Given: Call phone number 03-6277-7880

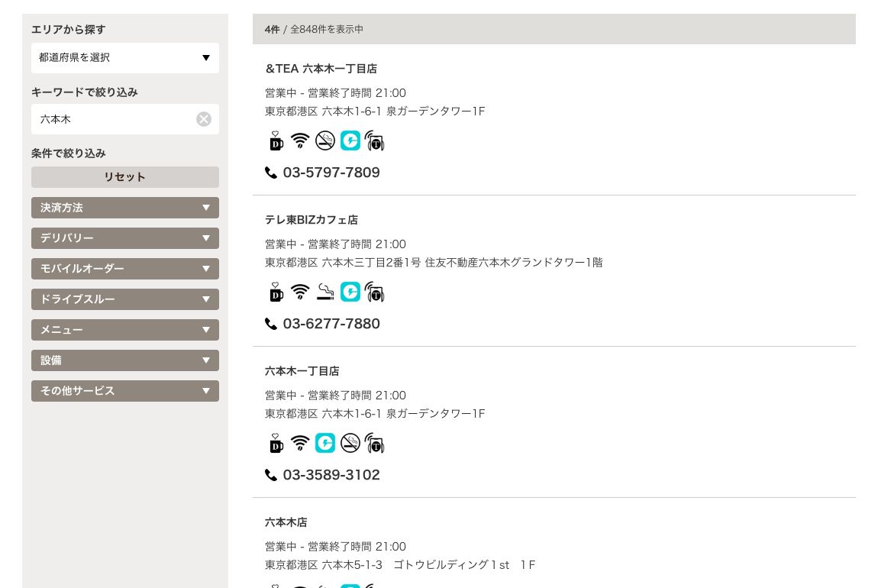Looking at the screenshot, I should point(331,324).
